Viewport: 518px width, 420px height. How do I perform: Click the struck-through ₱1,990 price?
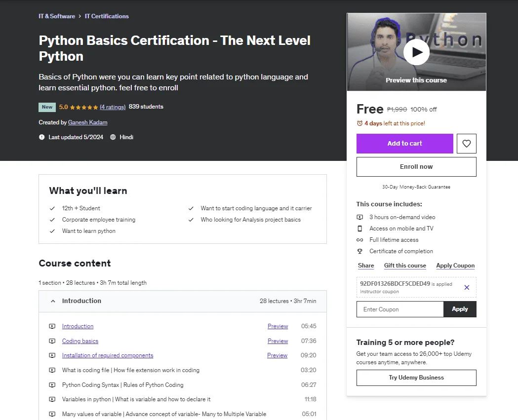pos(397,109)
